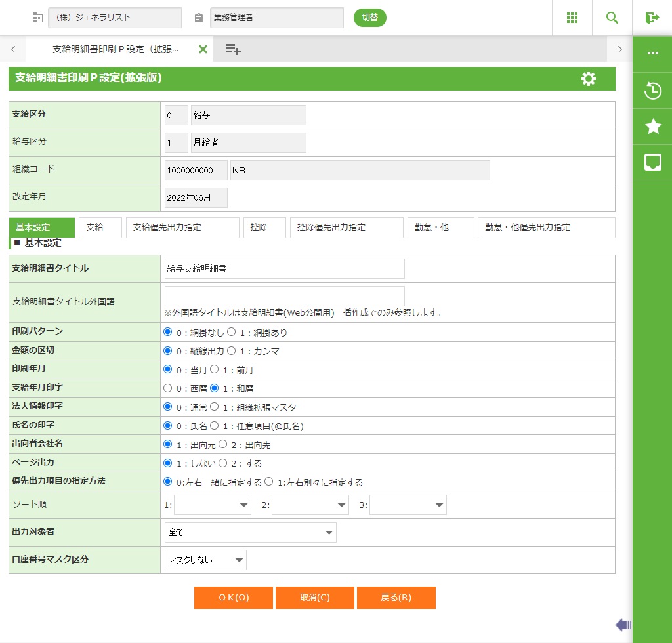This screenshot has width=672, height=643.
Task: Click the favorites star icon
Action: point(652,127)
